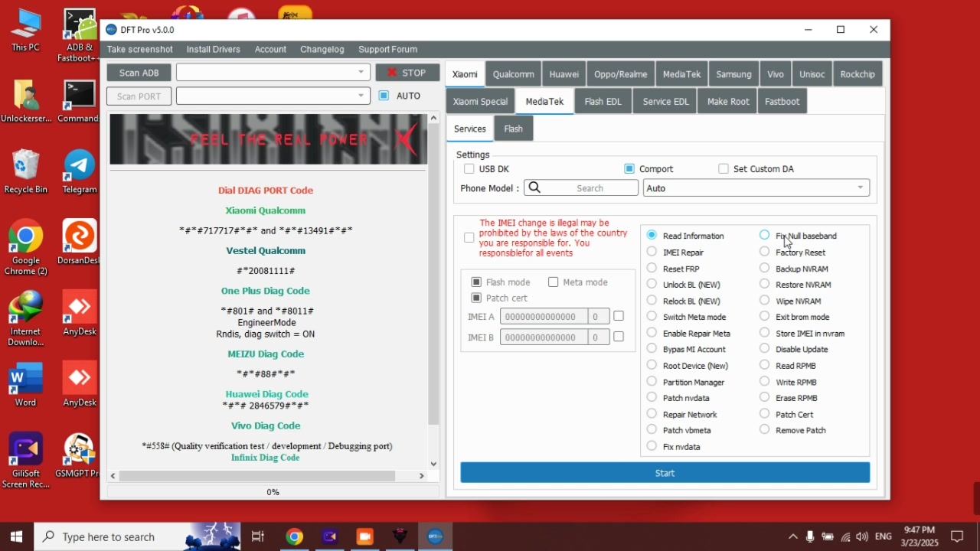980x551 pixels.
Task: Open the Command desktop shortcut
Action: [80, 101]
